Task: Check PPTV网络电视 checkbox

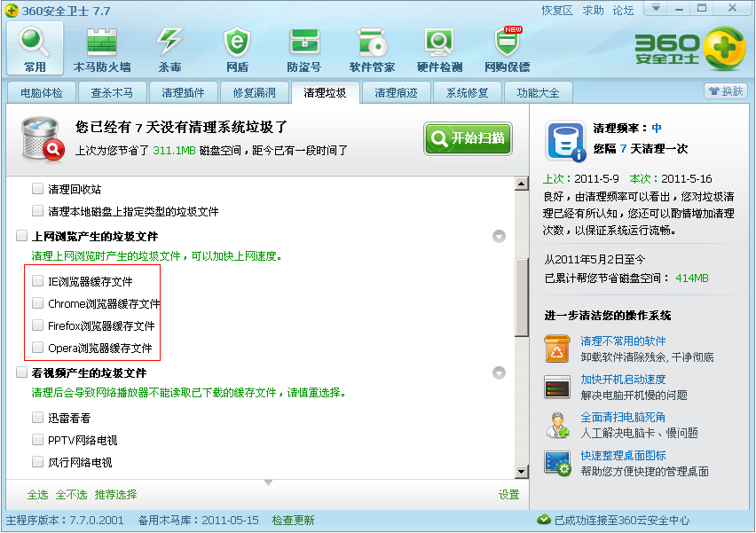Action: point(37,440)
